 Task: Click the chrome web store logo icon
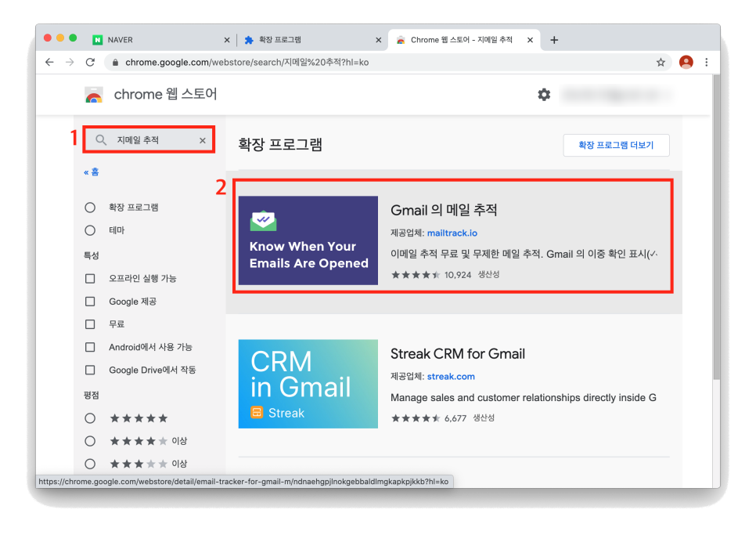[94, 95]
